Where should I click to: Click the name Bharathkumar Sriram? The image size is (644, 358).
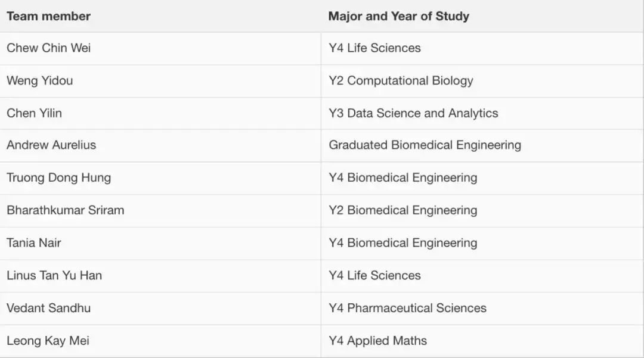(66, 210)
